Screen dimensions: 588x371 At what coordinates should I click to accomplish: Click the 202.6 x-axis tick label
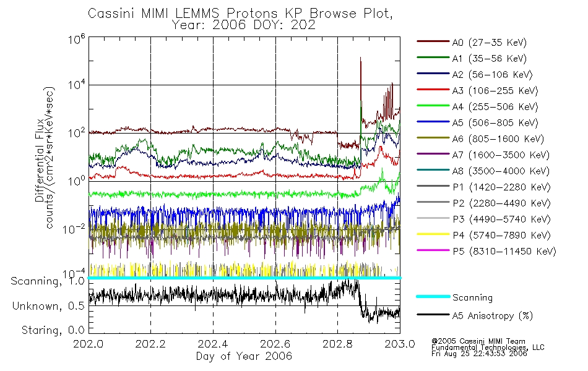275,344
